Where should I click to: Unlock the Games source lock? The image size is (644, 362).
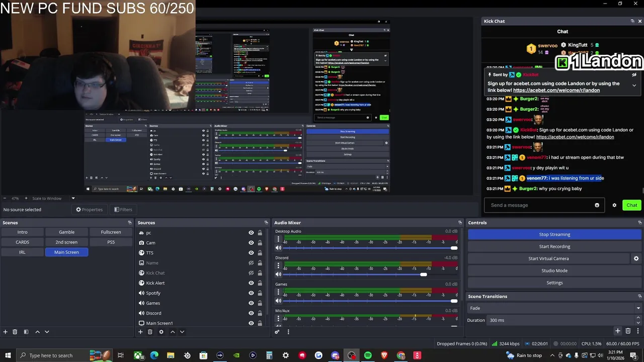click(x=260, y=303)
